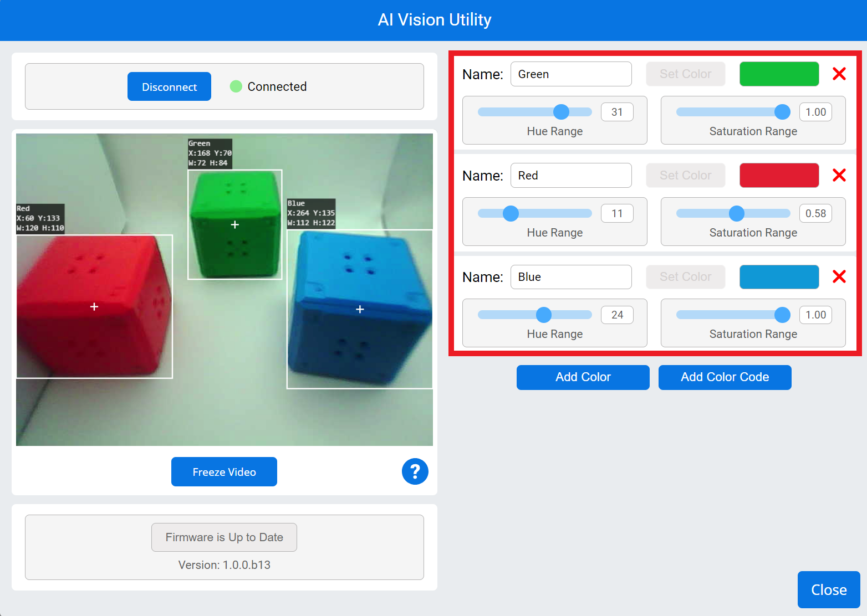This screenshot has width=867, height=616.
Task: Click the green Connected status indicator
Action: pyautogui.click(x=236, y=86)
